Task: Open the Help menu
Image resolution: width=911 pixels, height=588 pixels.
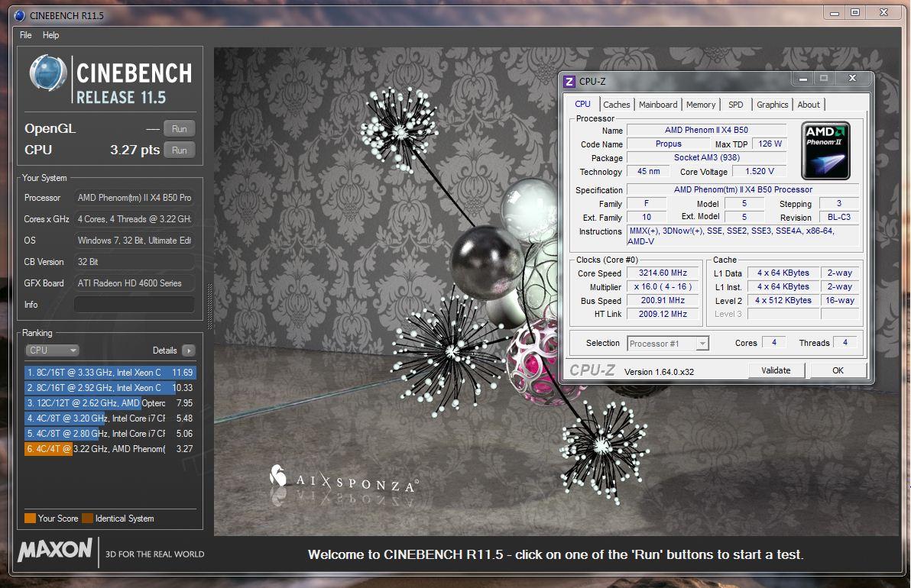Action: (50, 35)
